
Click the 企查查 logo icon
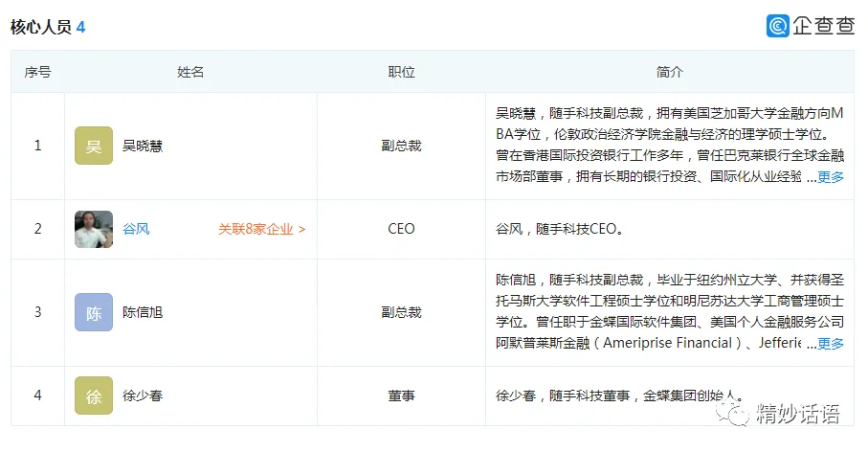[x=778, y=26]
